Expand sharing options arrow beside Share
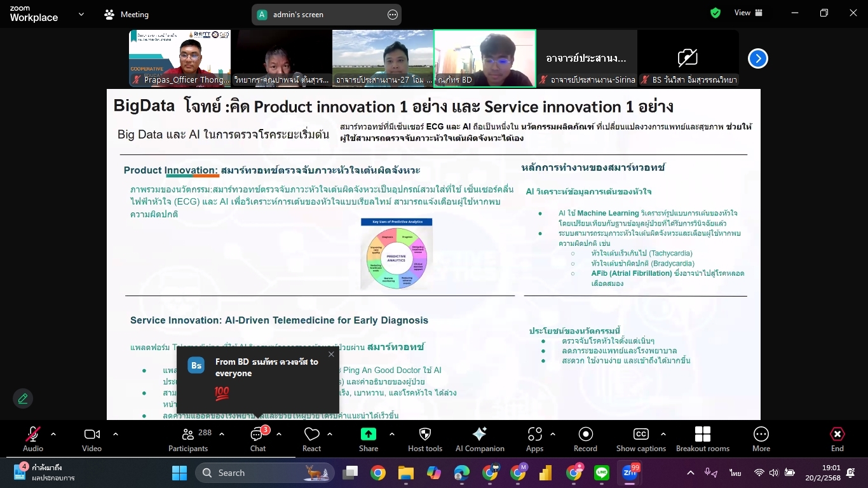868x488 pixels. click(x=392, y=435)
